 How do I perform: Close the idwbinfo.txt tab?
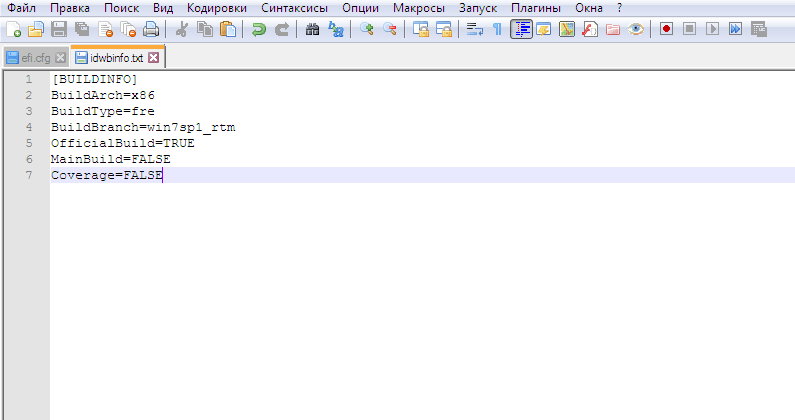[154, 58]
